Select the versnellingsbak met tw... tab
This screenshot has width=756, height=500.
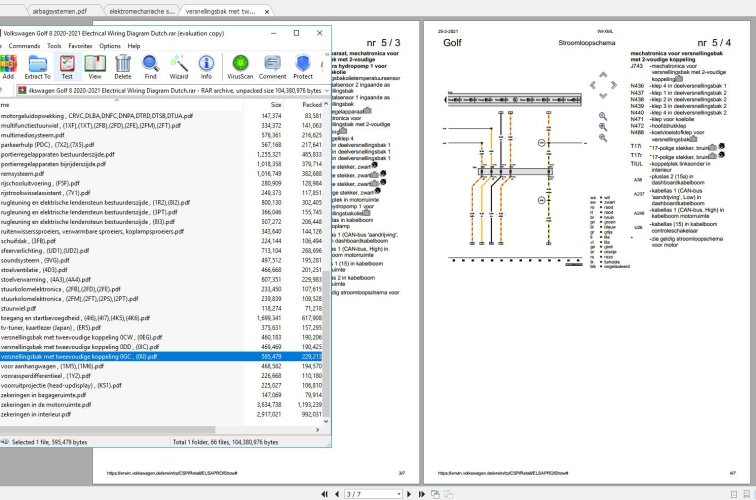pos(220,11)
